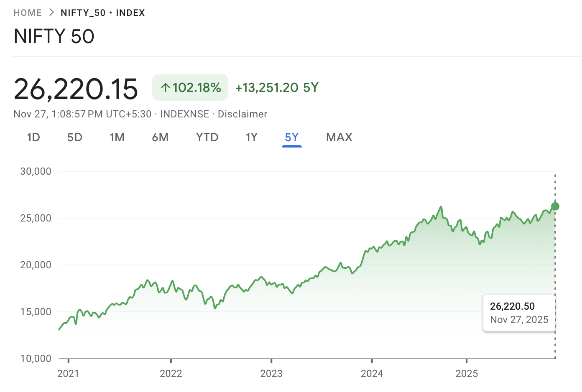The height and width of the screenshot is (392, 582).
Task: Open the YTD performance view
Action: coord(207,137)
